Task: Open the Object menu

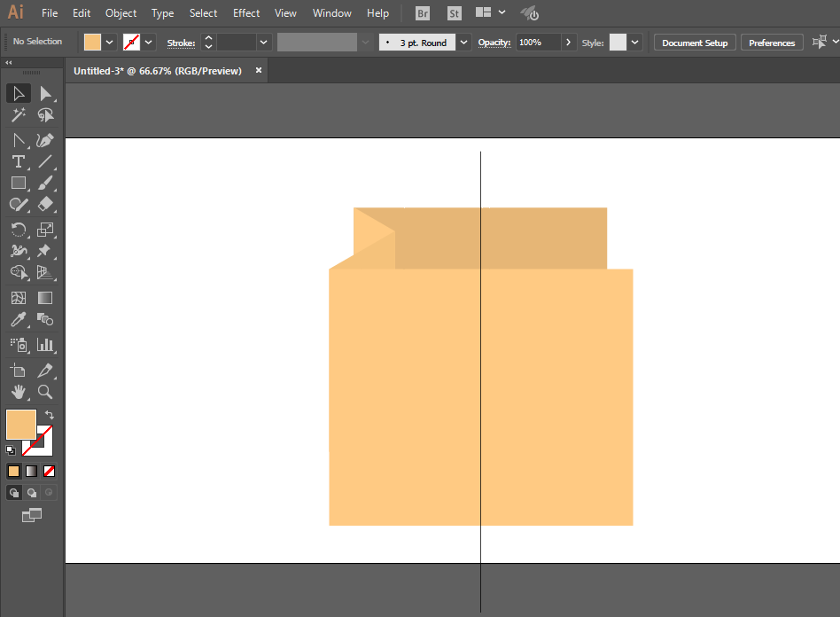Action: coord(121,13)
